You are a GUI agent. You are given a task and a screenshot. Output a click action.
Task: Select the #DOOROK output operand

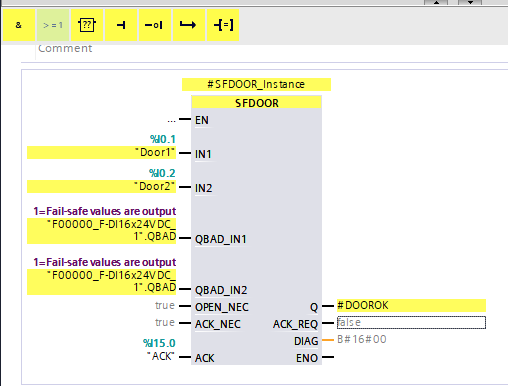tap(411, 305)
